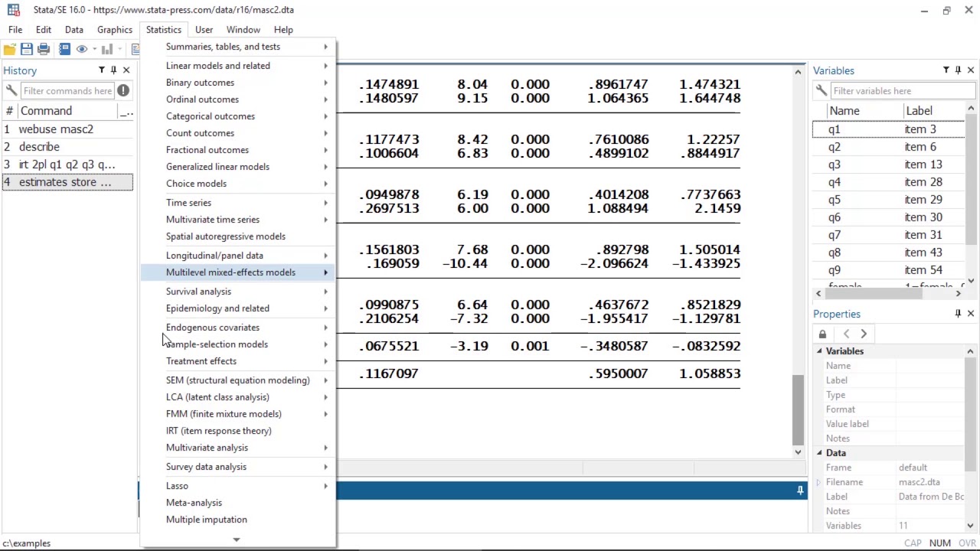Click the Results window vertical scrollbar thumb
This screenshot has height=551, width=980.
pos(798,410)
